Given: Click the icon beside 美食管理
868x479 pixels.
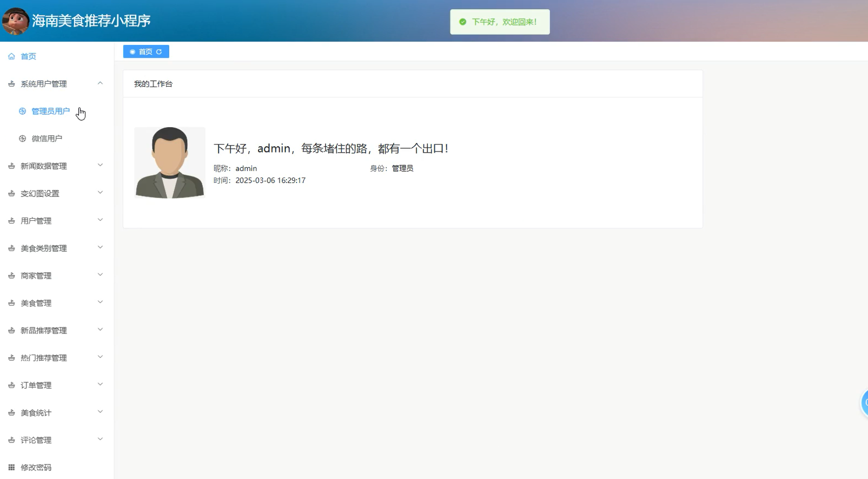Looking at the screenshot, I should [11, 303].
